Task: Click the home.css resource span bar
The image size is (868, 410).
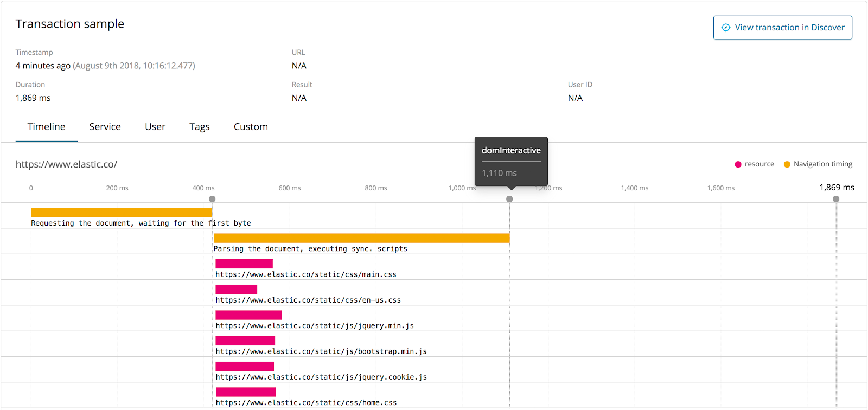Action: [x=246, y=392]
